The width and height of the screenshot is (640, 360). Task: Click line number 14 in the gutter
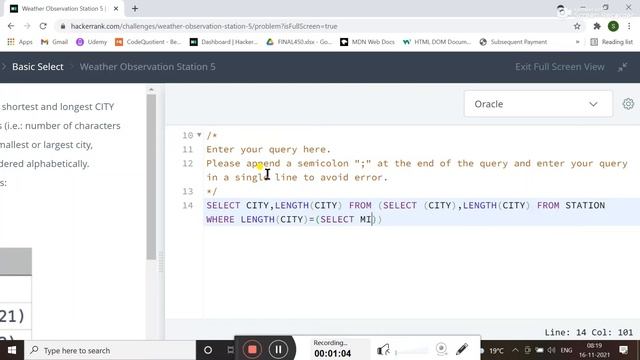(x=187, y=205)
